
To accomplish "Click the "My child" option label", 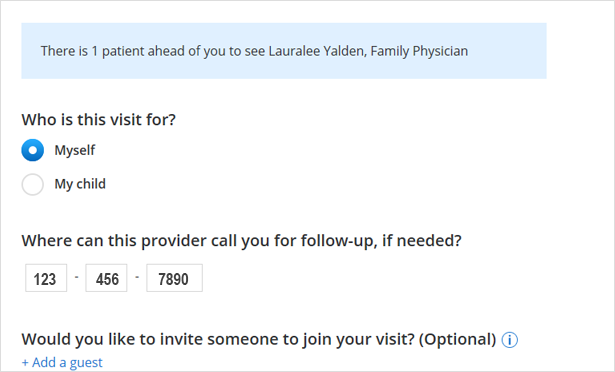I will 80,184.
